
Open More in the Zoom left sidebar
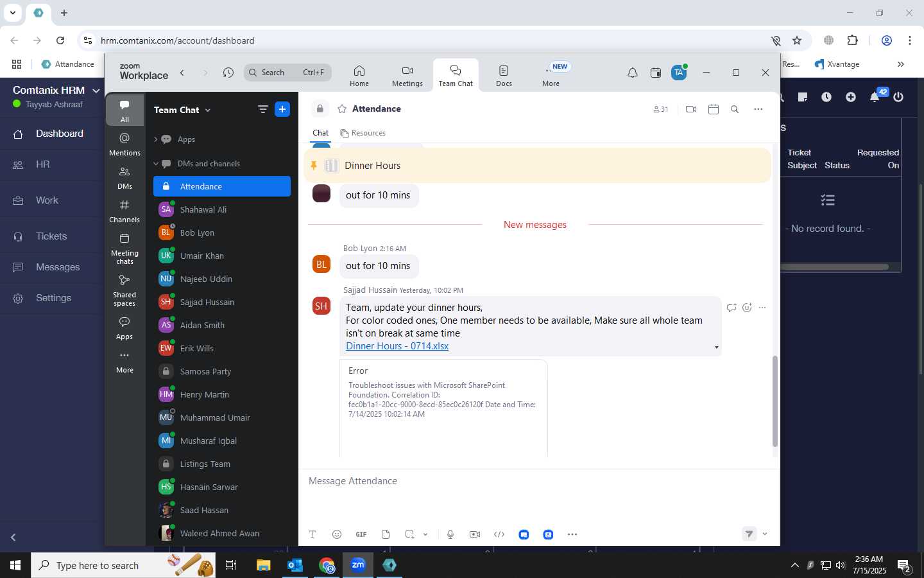pyautogui.click(x=124, y=362)
